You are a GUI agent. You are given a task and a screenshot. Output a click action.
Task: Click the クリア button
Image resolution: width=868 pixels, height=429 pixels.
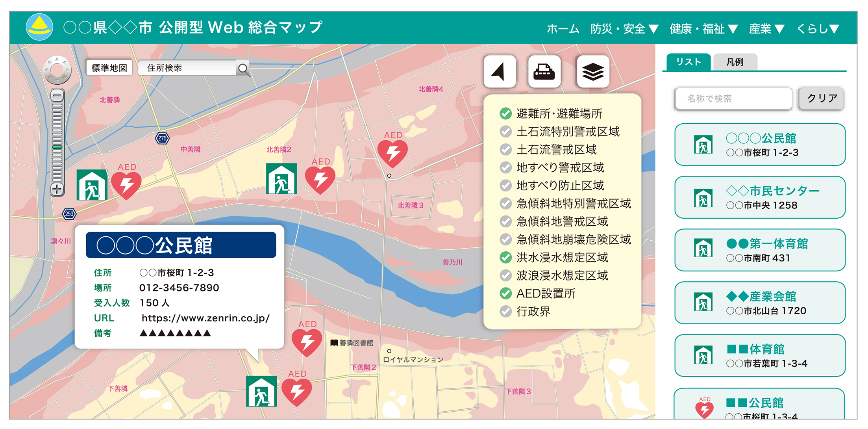822,98
